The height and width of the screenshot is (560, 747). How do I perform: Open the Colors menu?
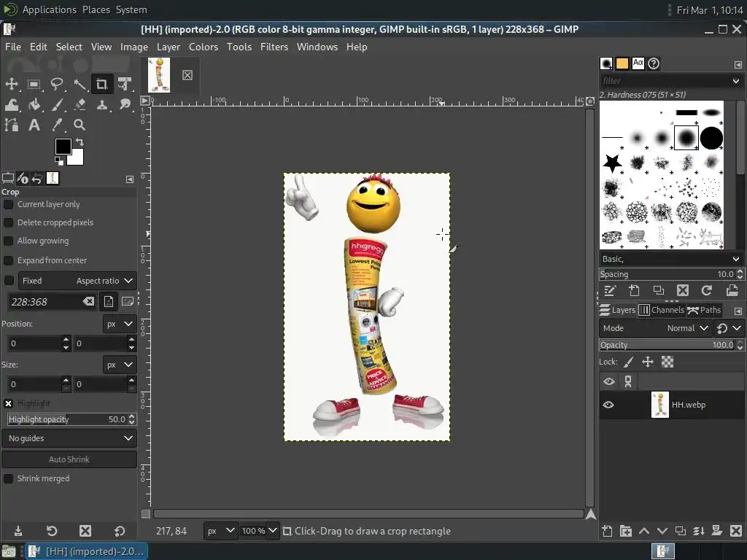(204, 47)
